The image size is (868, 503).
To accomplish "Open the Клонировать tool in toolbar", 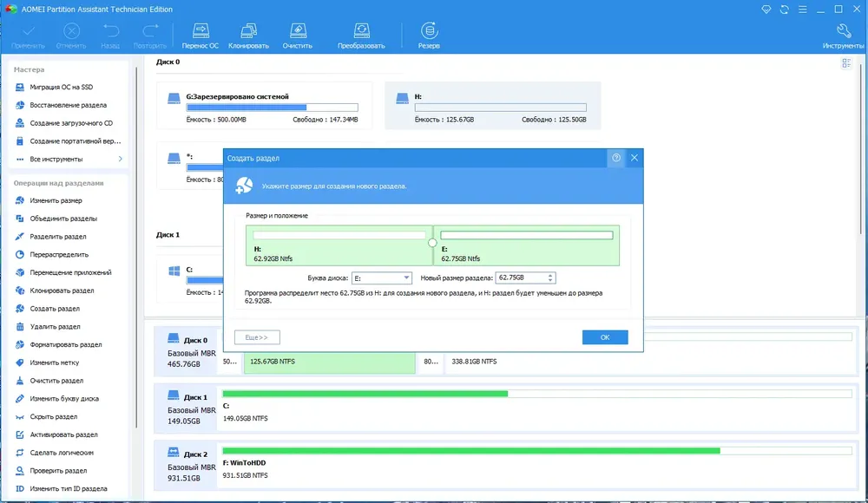I will pos(248,36).
